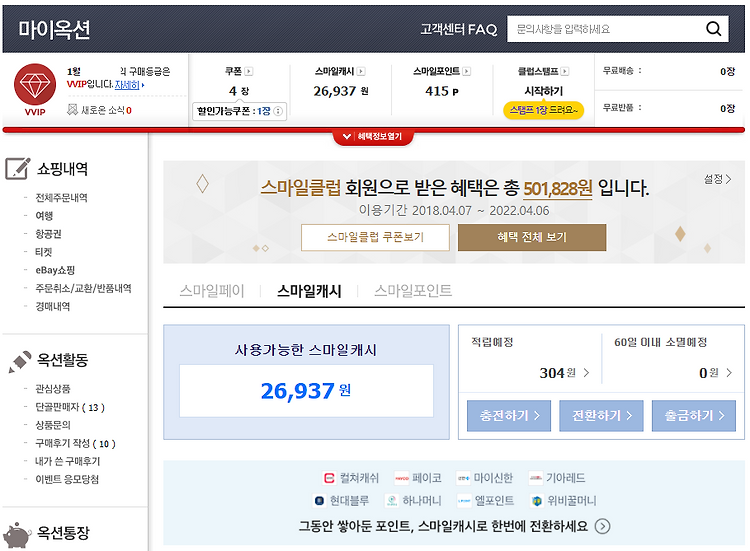Click the search magnifier icon

[713, 29]
